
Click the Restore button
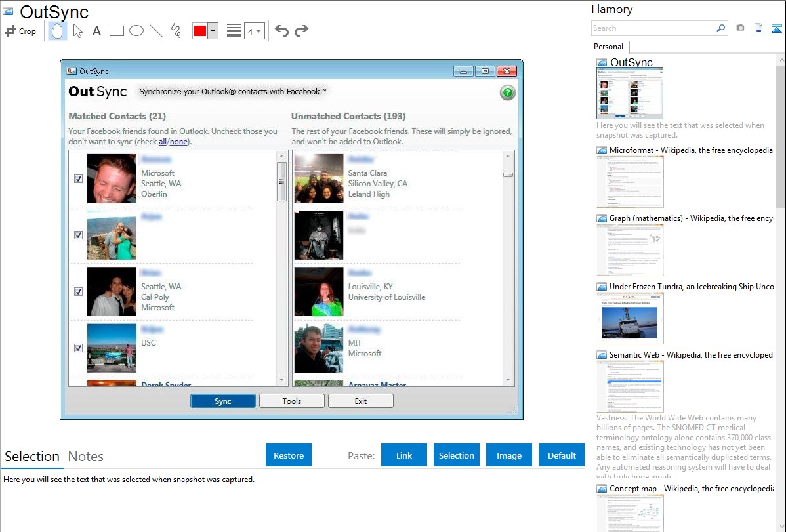click(x=289, y=455)
